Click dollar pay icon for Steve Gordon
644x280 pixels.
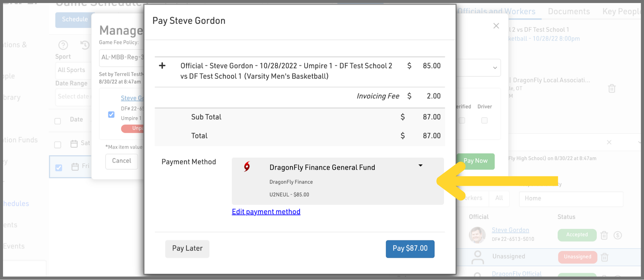click(618, 235)
